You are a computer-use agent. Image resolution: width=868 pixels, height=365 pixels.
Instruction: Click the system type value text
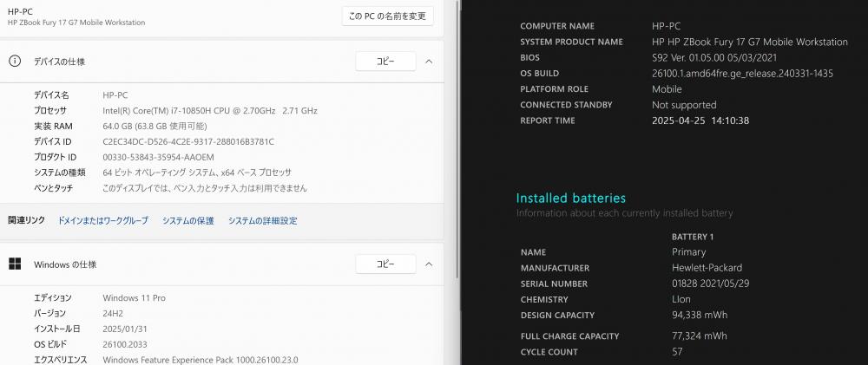pos(197,173)
